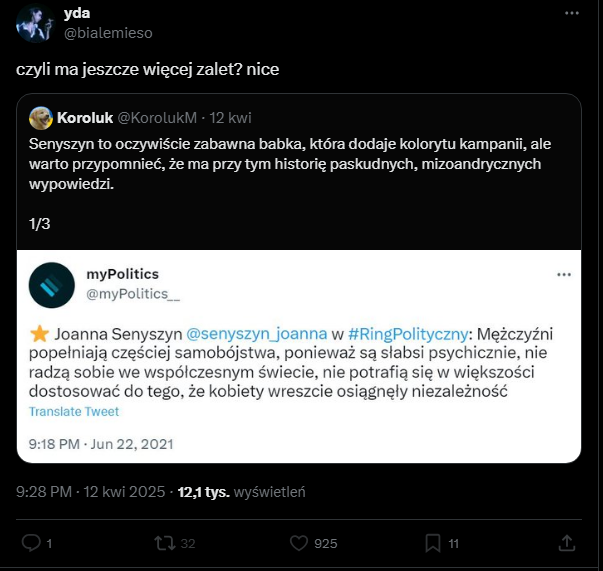The height and width of the screenshot is (571, 603).
Task: Click the reply speech bubble icon
Action: click(x=30, y=543)
